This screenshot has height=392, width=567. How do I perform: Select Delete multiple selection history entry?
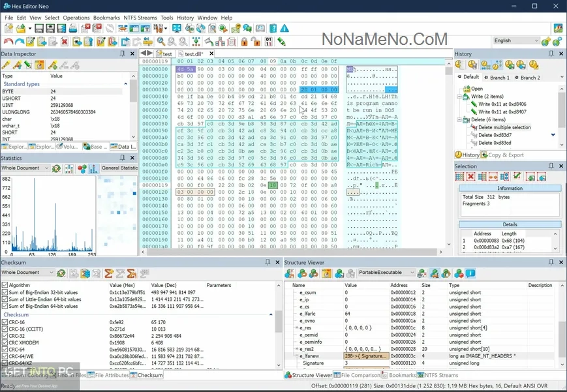pos(504,127)
